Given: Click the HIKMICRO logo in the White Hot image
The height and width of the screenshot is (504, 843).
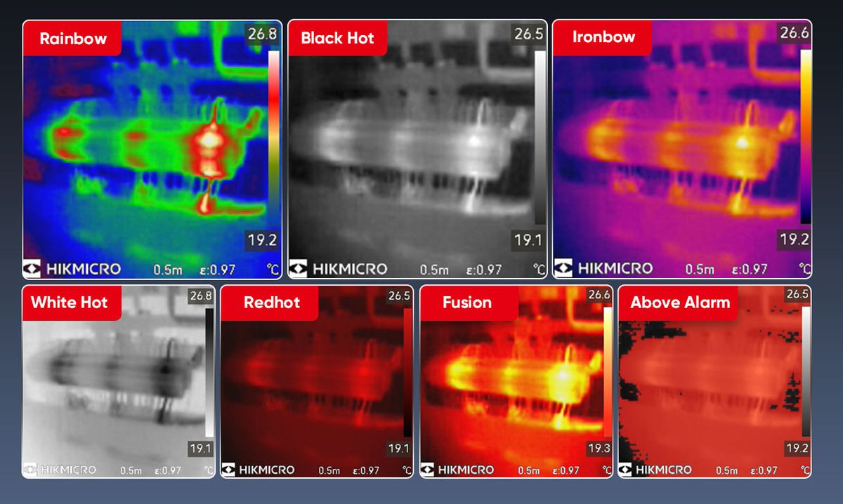Looking at the screenshot, I should pos(59,470).
